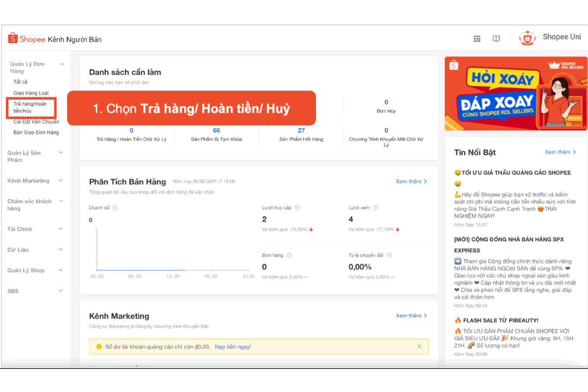Open Giao Hàng Loạt menu item
Viewport: 588px width, 392px height.
[x=31, y=93]
